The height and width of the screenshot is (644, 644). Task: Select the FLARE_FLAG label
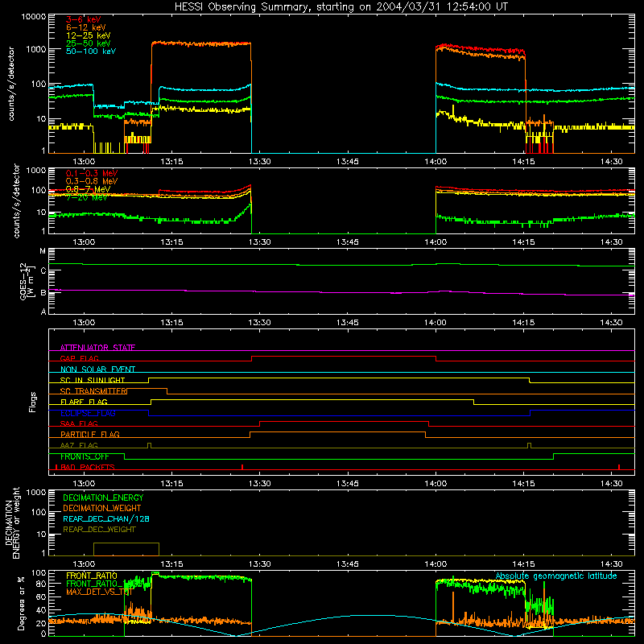pos(84,402)
